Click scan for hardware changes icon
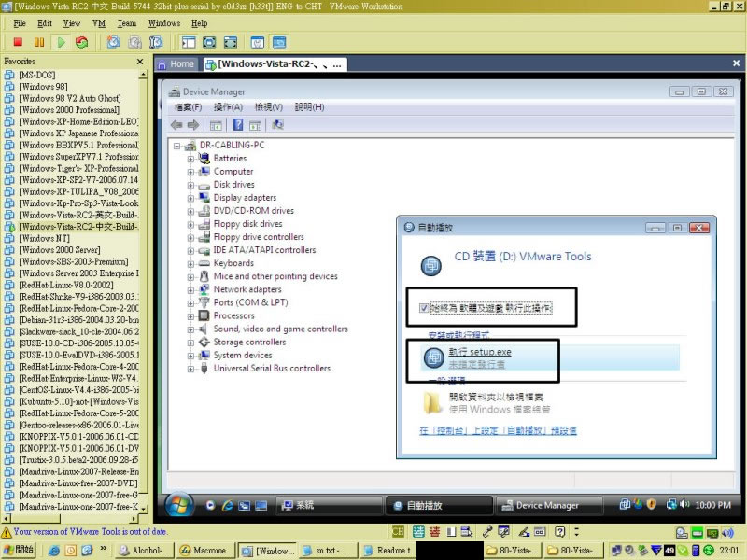 (x=277, y=125)
